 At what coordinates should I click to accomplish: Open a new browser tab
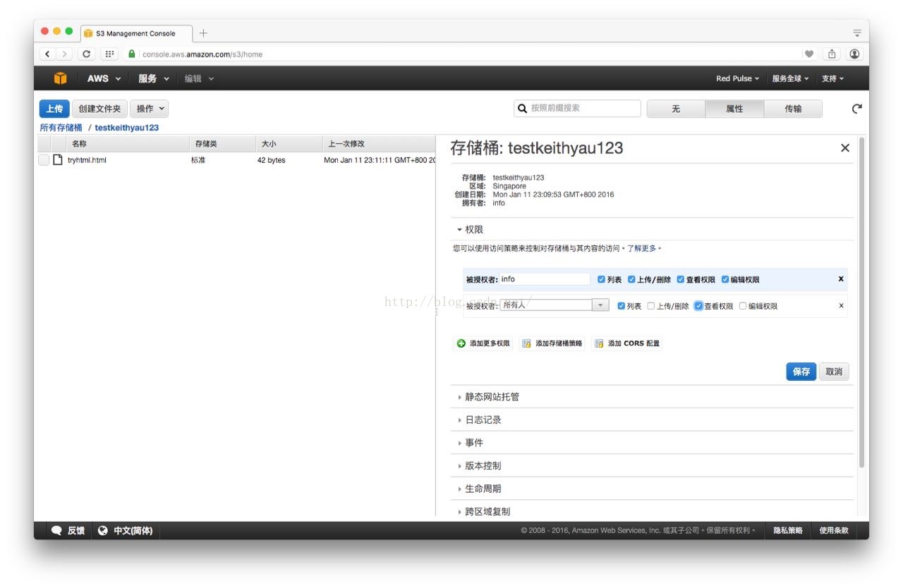pos(203,33)
